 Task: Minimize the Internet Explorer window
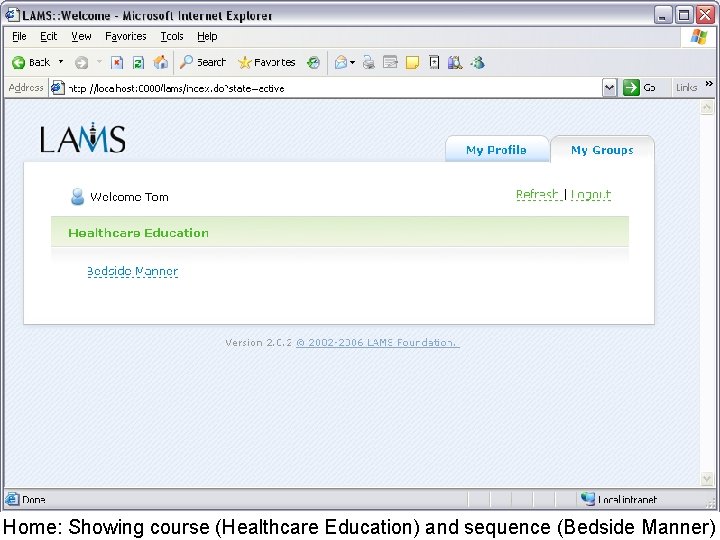pyautogui.click(x=663, y=15)
